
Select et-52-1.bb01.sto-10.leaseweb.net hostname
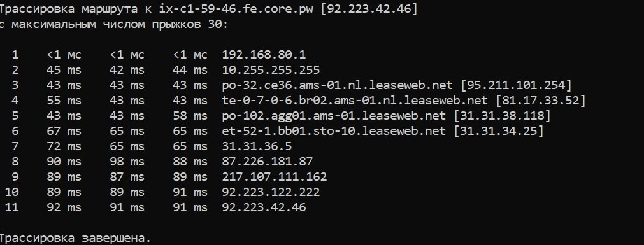click(334, 131)
